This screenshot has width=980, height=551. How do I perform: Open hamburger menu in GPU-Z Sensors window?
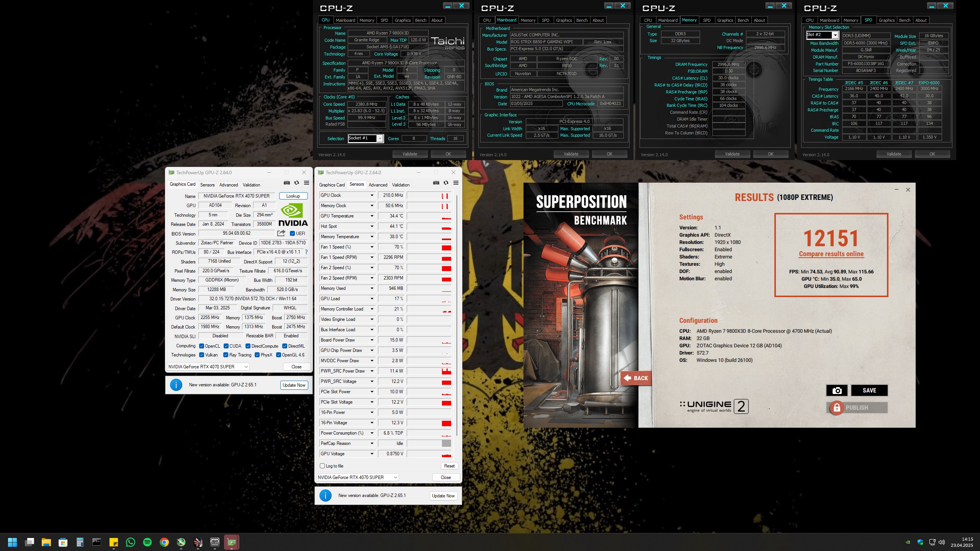[x=456, y=183]
